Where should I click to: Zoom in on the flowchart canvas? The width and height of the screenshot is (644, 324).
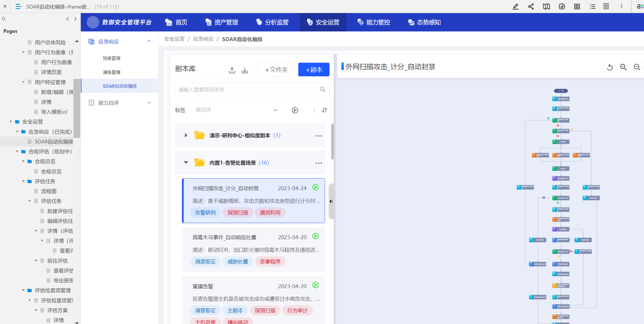point(623,67)
